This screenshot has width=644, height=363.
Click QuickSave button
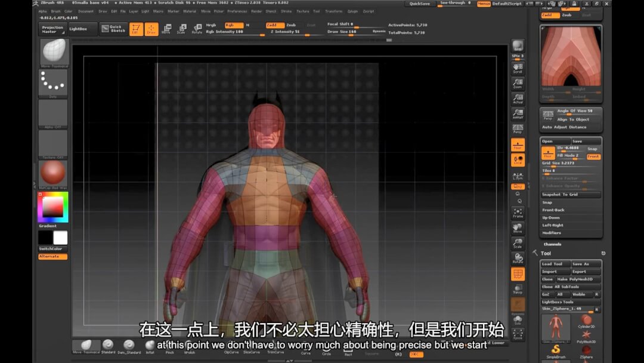[x=420, y=4]
